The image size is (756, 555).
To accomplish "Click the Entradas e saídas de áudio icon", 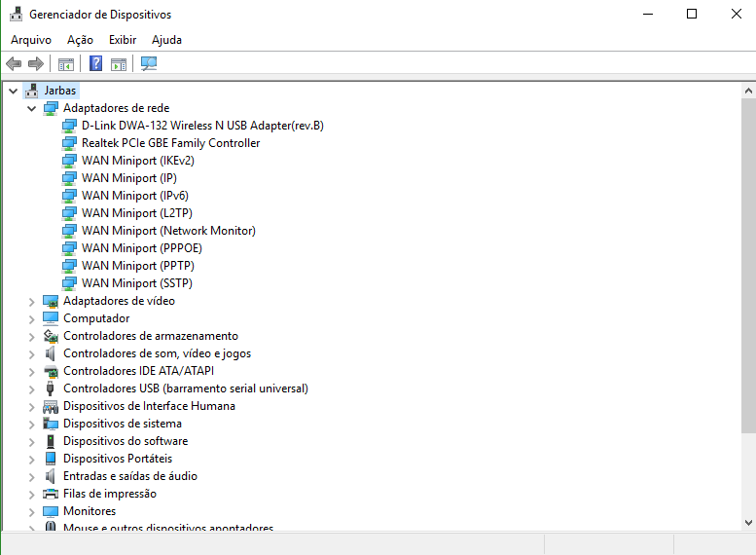I will (x=51, y=476).
